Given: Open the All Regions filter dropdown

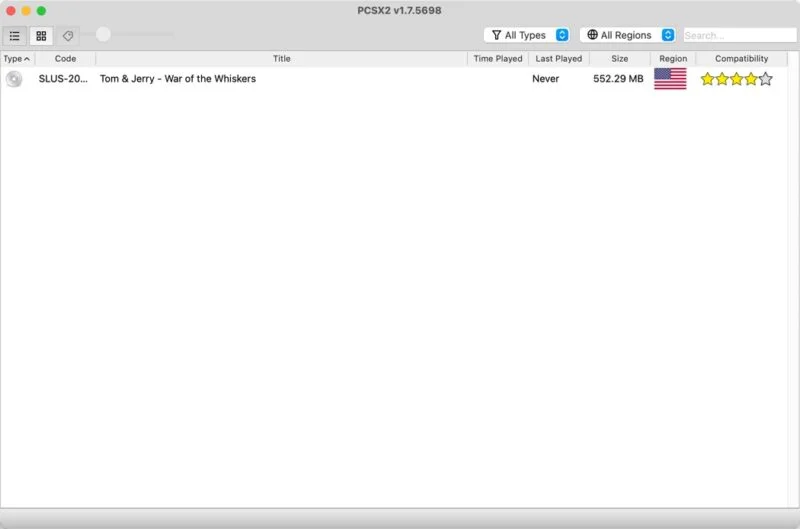Looking at the screenshot, I should tap(627, 35).
